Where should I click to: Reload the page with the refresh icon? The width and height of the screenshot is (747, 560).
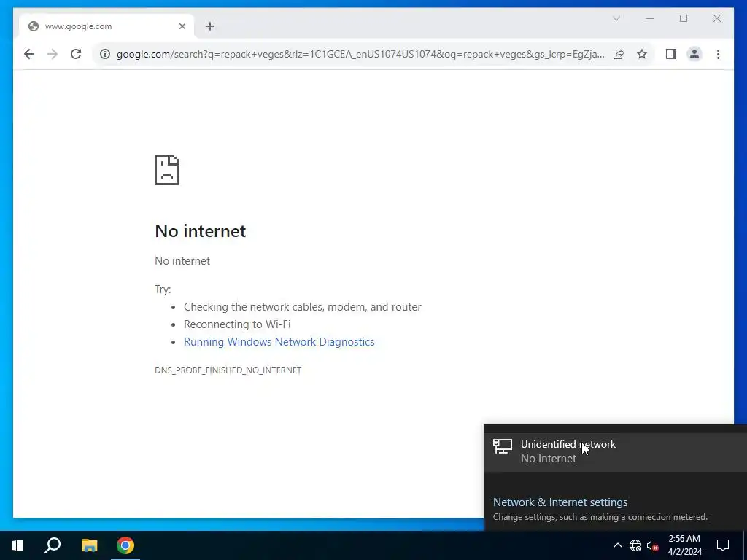(x=76, y=54)
